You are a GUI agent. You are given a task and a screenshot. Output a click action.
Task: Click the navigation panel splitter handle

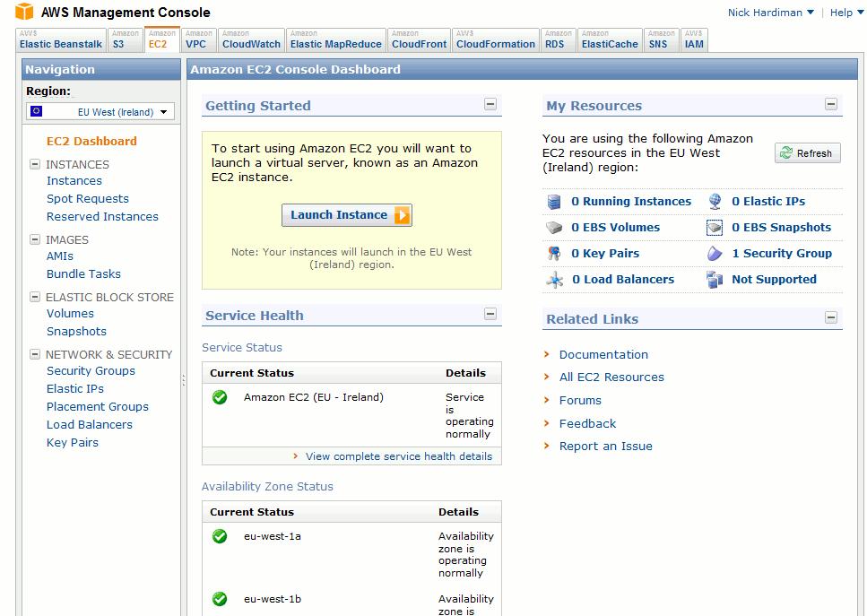[184, 380]
